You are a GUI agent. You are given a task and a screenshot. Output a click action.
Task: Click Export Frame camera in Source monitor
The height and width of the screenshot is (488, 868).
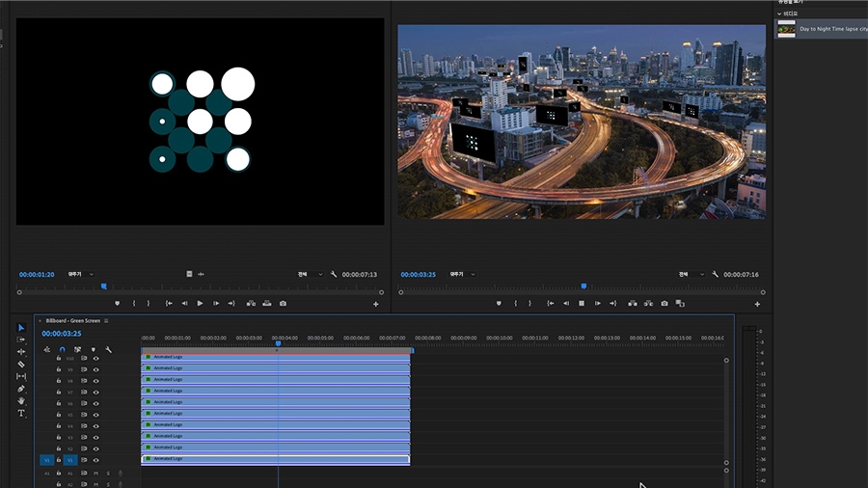click(283, 303)
